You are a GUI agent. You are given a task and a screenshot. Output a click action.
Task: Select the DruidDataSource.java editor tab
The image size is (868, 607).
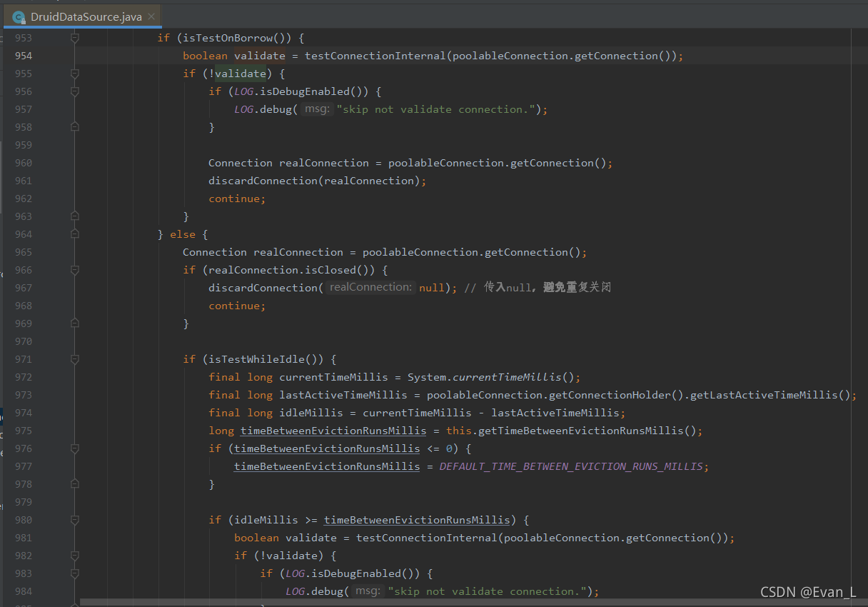(81, 16)
